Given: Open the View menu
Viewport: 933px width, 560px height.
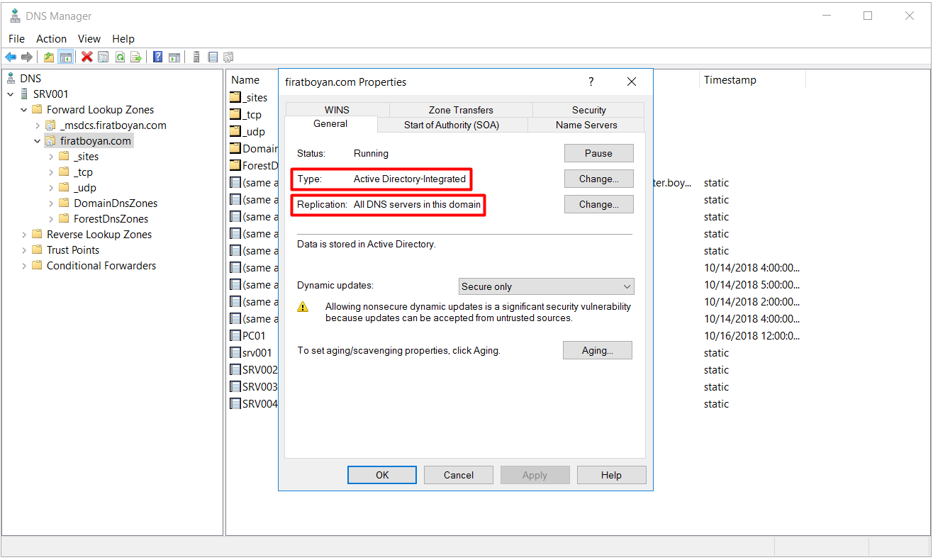Looking at the screenshot, I should [x=89, y=39].
